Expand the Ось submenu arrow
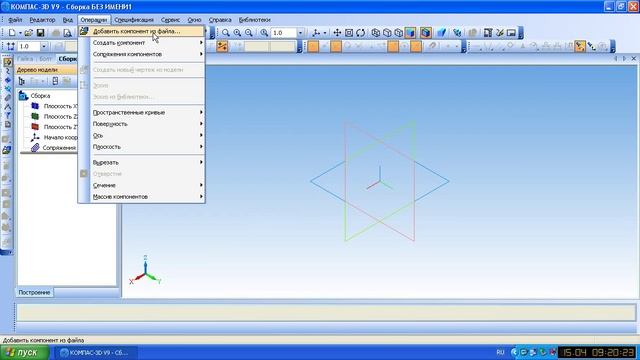Screen dimensions: 640x360 click(201, 135)
